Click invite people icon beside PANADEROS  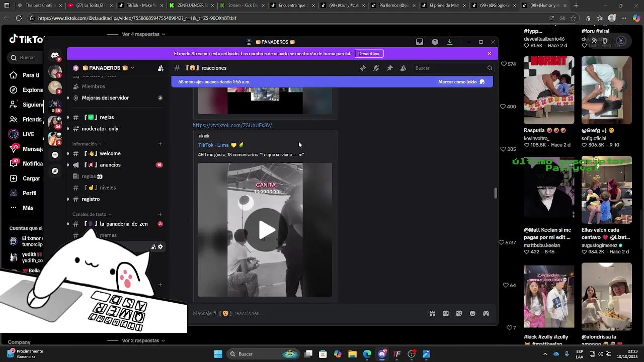[160, 68]
